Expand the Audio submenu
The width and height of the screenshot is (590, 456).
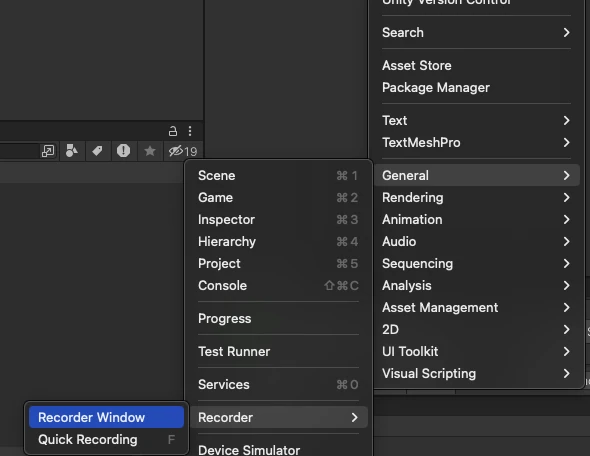tap(476, 241)
